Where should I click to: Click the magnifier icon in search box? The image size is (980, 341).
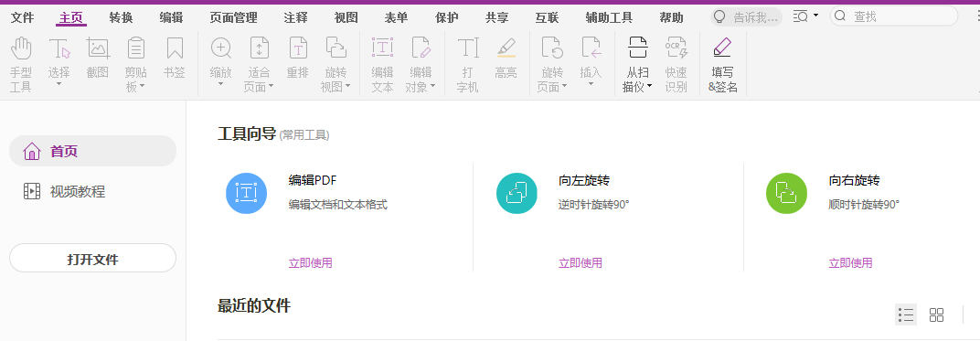tap(841, 16)
